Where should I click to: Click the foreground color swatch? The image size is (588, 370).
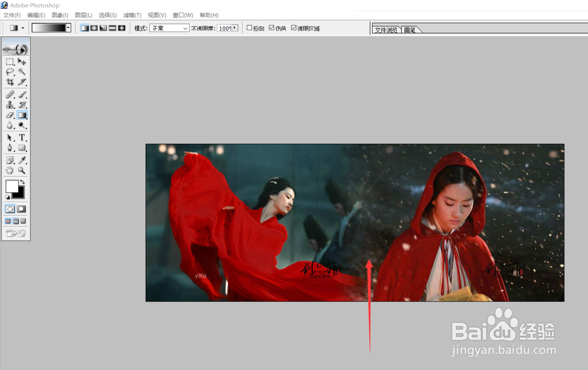pos(11,186)
